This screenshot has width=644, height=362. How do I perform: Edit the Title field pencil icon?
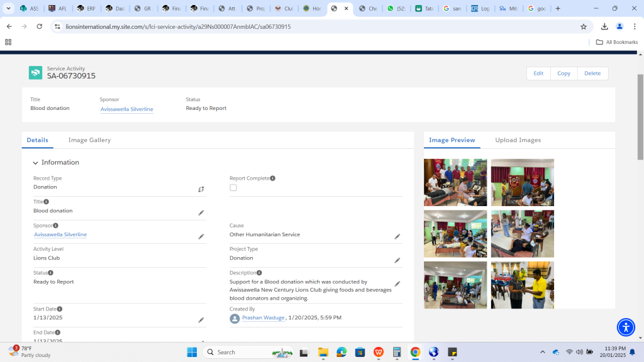tap(201, 212)
